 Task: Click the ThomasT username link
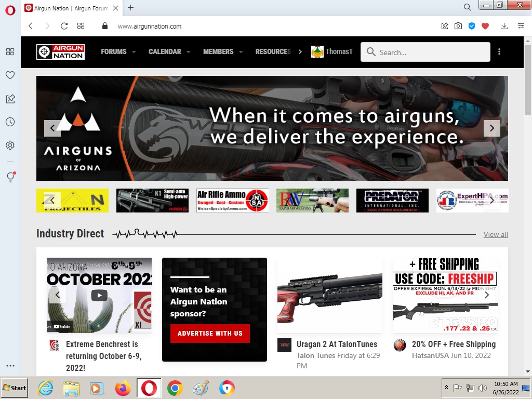(339, 51)
